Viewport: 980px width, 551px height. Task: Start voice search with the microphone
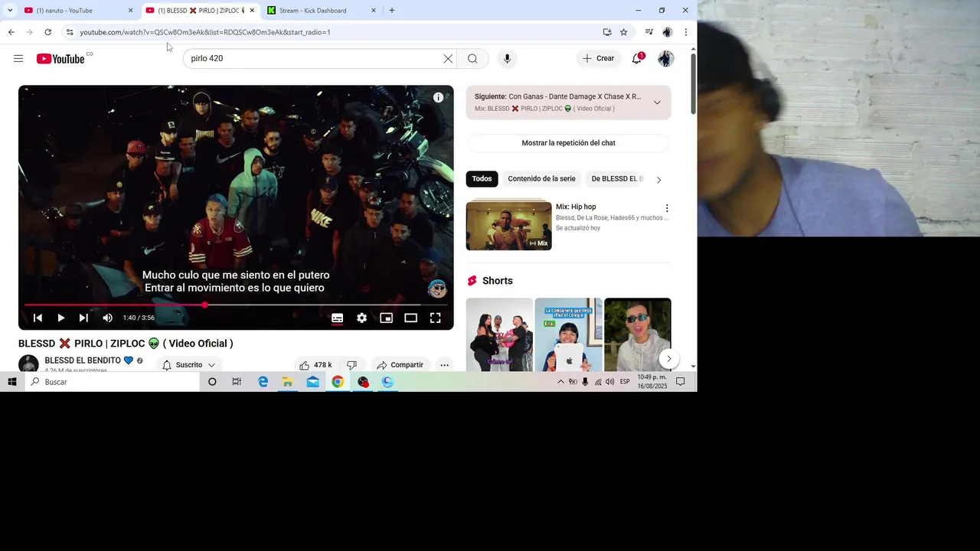tap(507, 58)
